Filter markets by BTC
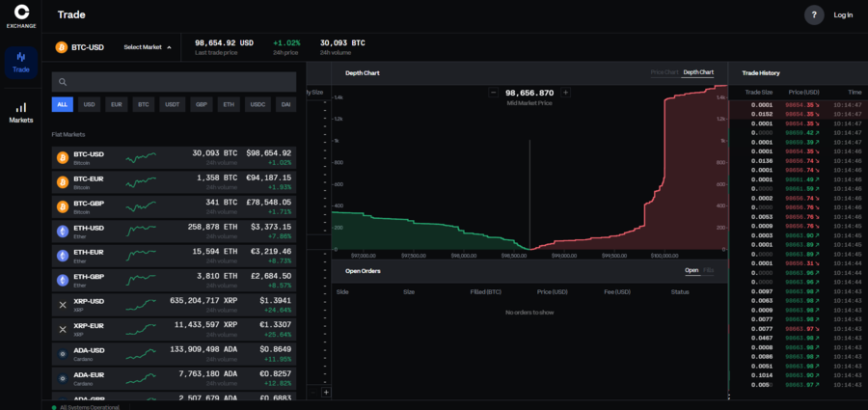 (144, 104)
